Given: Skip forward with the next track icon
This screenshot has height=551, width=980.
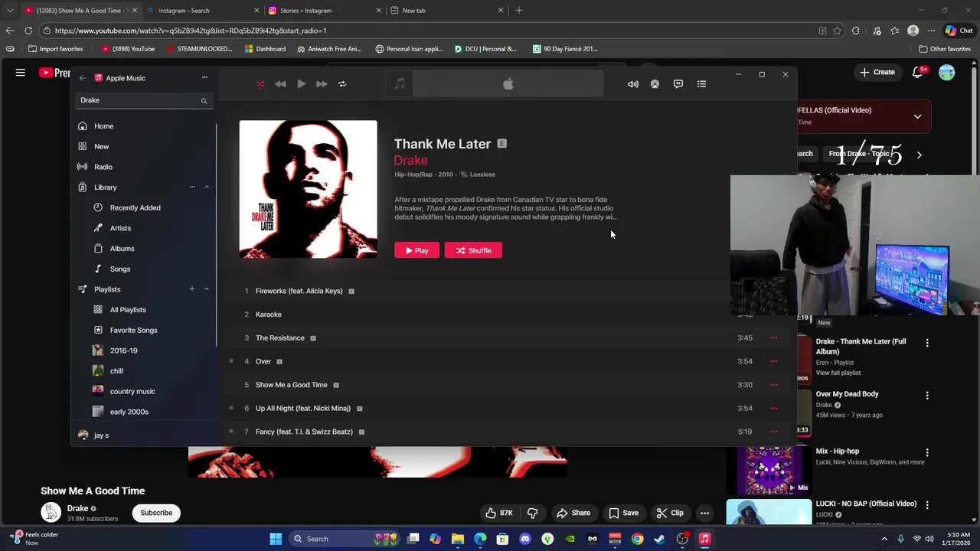Looking at the screenshot, I should click(322, 84).
